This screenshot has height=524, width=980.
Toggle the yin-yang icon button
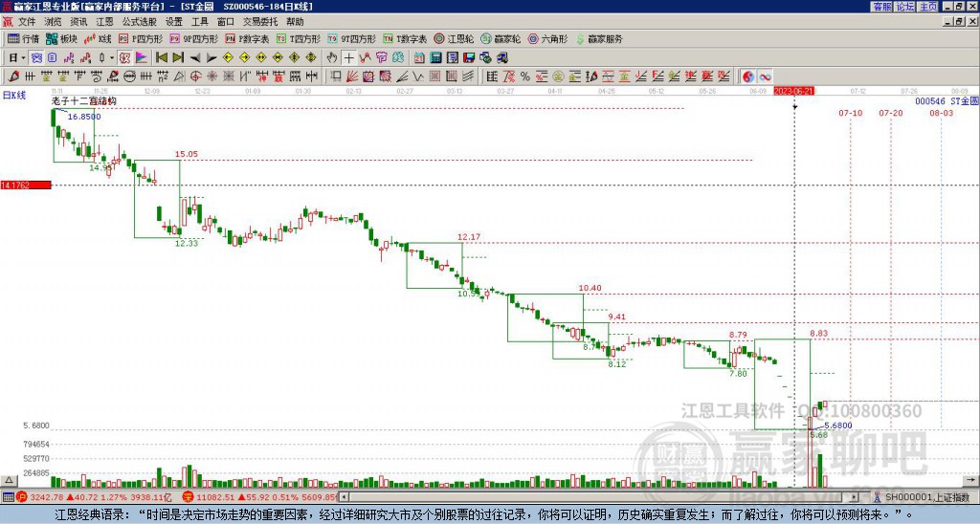(x=748, y=76)
